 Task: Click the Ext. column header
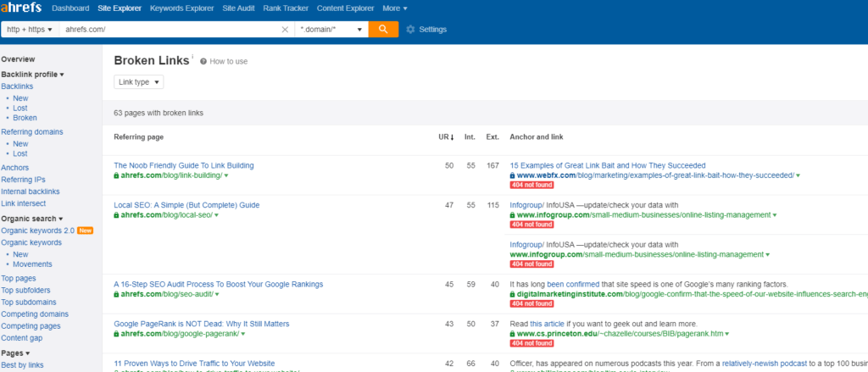coord(492,137)
